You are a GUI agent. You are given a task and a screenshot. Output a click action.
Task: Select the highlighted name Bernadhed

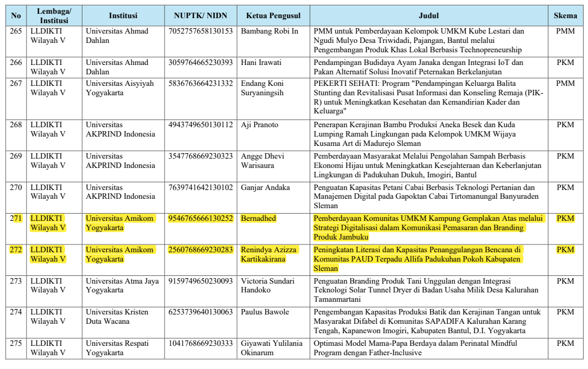[x=259, y=219]
